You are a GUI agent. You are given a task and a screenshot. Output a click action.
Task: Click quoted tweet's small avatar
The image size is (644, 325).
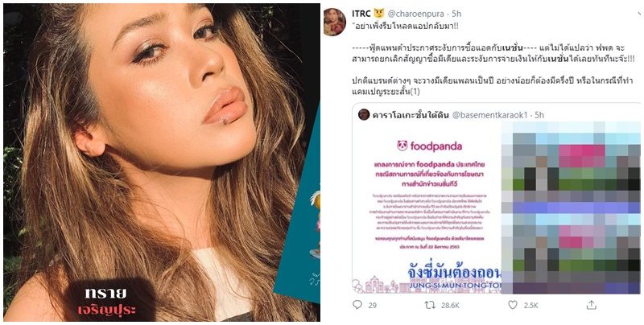tap(364, 114)
